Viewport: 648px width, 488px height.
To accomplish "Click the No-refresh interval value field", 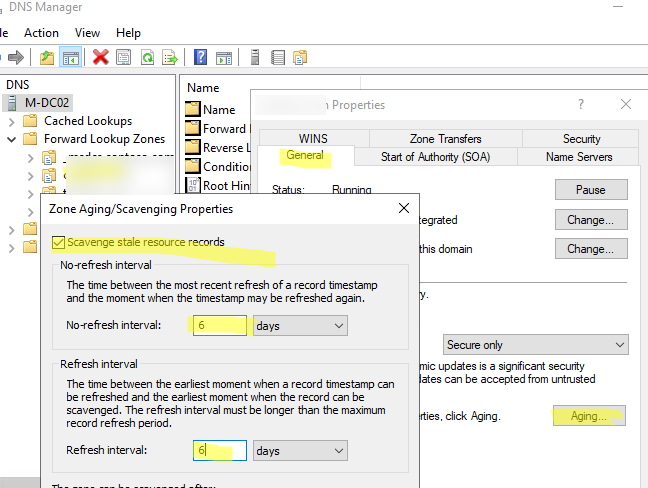I will point(219,326).
